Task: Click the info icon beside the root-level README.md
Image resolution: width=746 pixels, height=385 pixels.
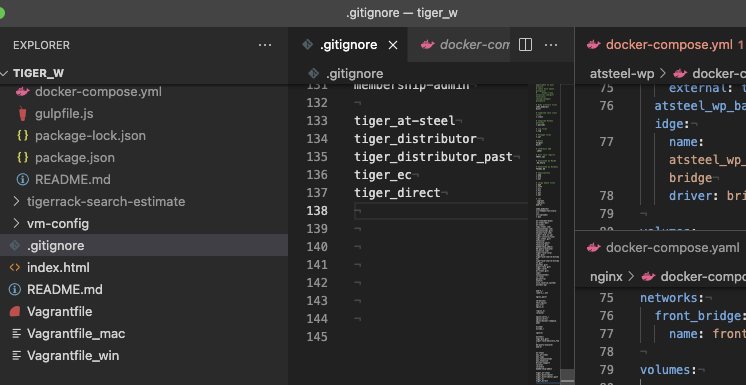Action: pyautogui.click(x=15, y=289)
